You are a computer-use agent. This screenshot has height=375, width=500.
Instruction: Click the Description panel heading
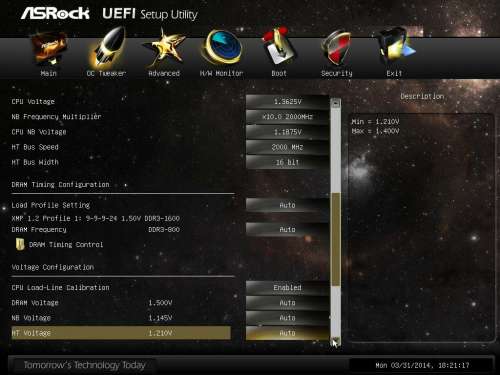(422, 96)
